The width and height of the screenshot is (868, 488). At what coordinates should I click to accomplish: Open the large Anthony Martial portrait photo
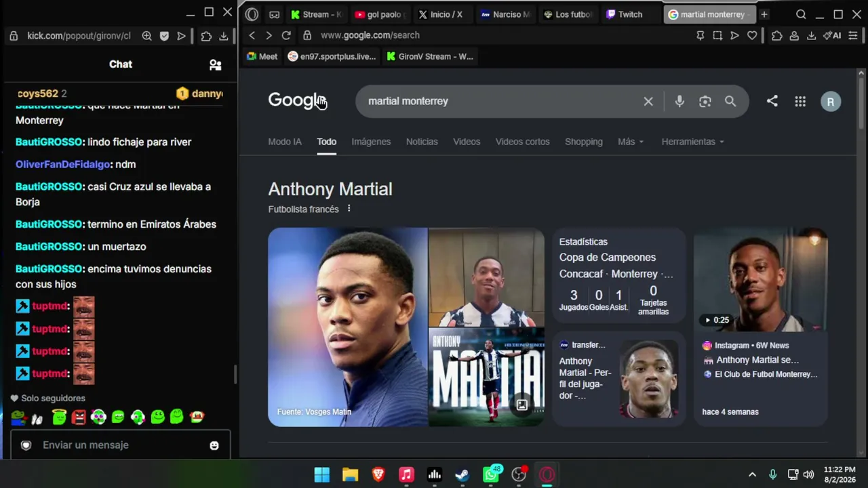[348, 327]
